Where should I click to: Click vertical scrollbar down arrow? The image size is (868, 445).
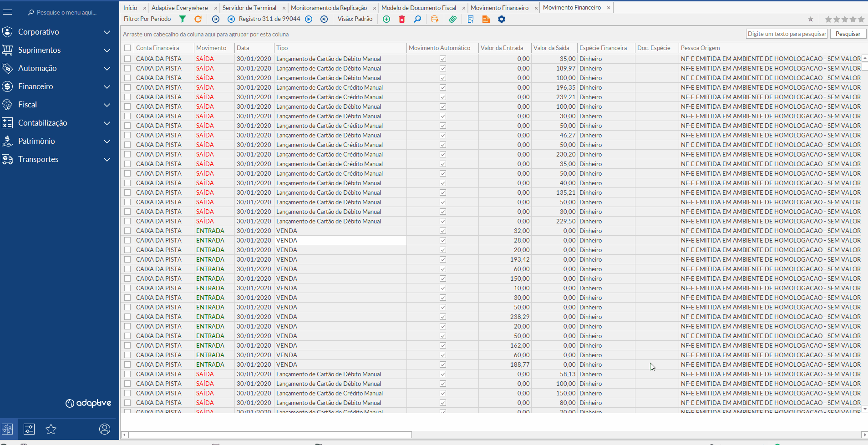click(864, 409)
